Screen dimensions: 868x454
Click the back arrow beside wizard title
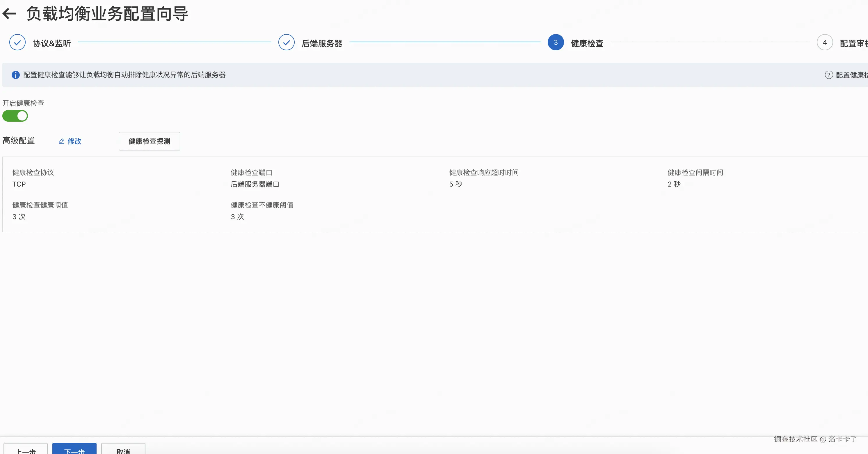[9, 14]
